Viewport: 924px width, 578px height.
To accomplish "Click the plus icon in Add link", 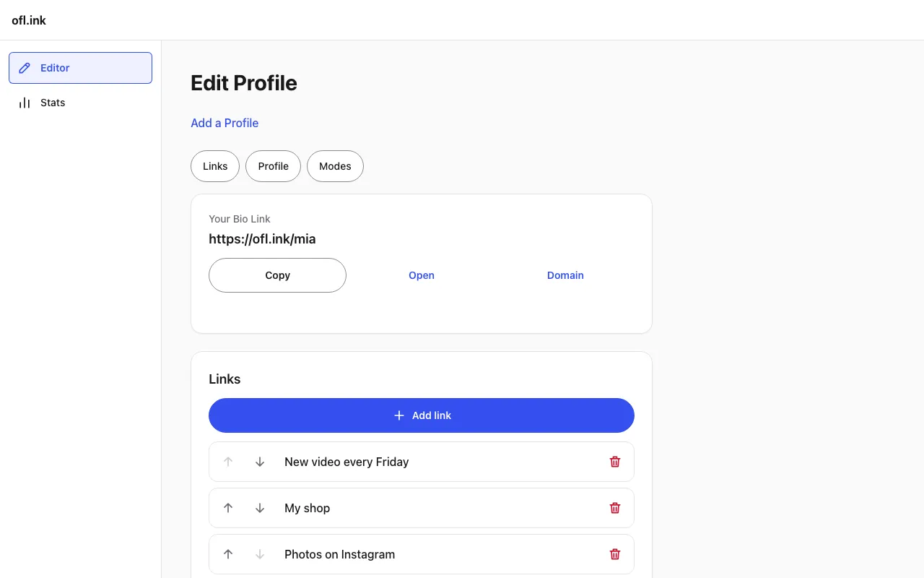I will [x=399, y=415].
